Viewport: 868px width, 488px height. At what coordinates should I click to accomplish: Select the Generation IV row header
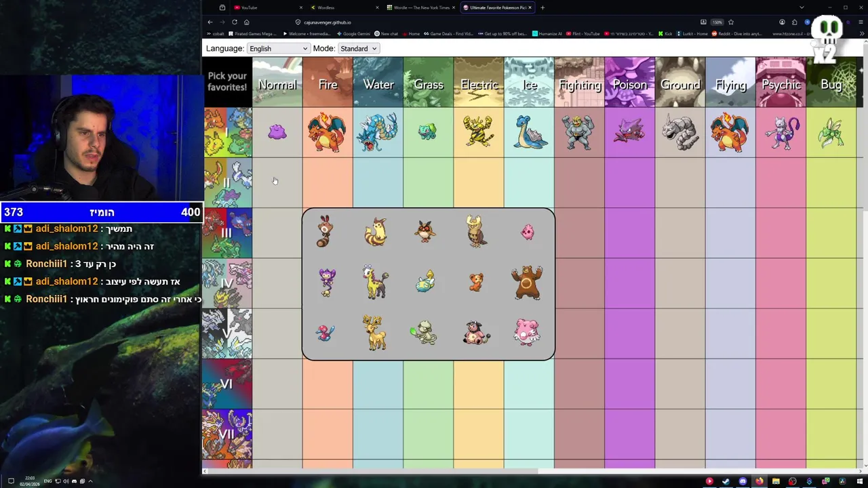tap(227, 283)
